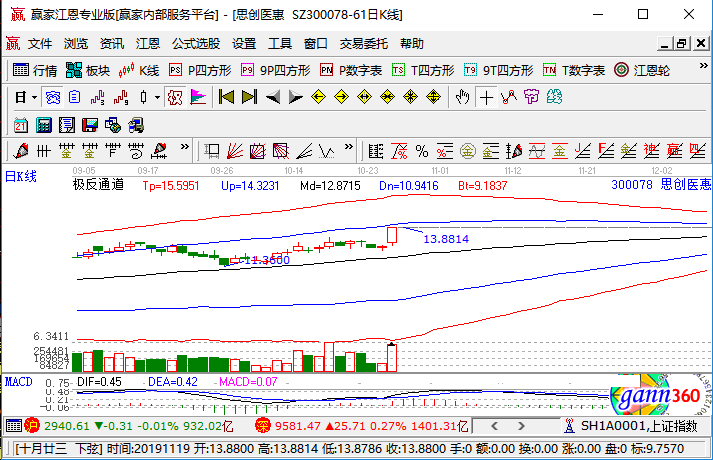Open the 9T四方形 tool
Viewport: 713px width, 460px height.
pos(498,70)
